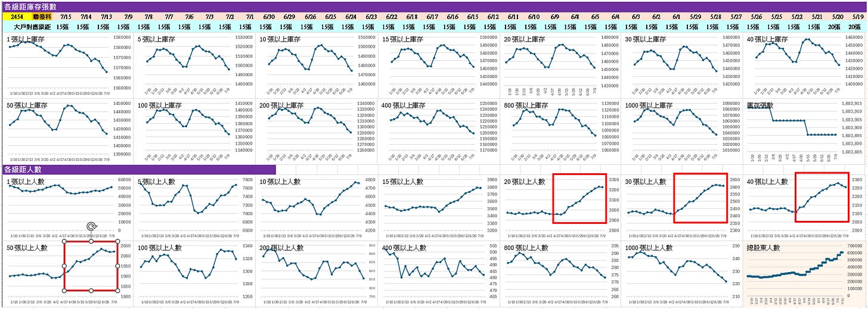This screenshot has width=868, height=309.
Task: Select the 庫存張數 step chart
Action: [804, 131]
